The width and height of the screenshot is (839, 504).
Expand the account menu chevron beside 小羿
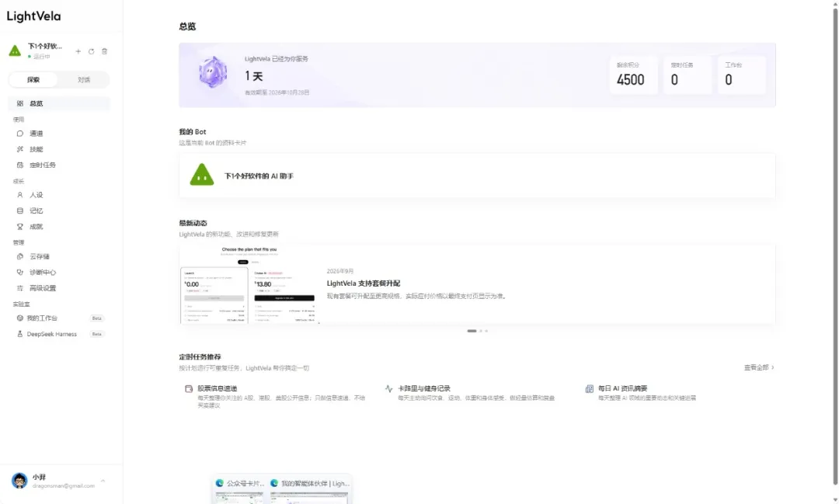pos(103,481)
